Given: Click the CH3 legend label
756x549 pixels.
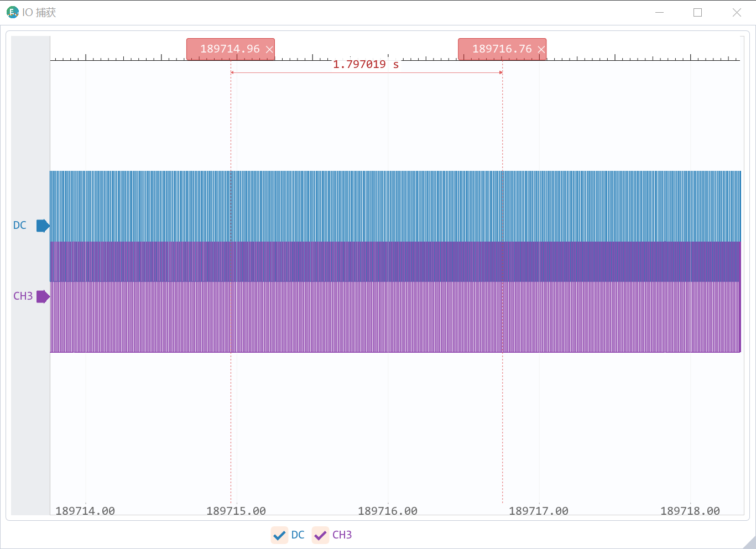Looking at the screenshot, I should pos(342,535).
